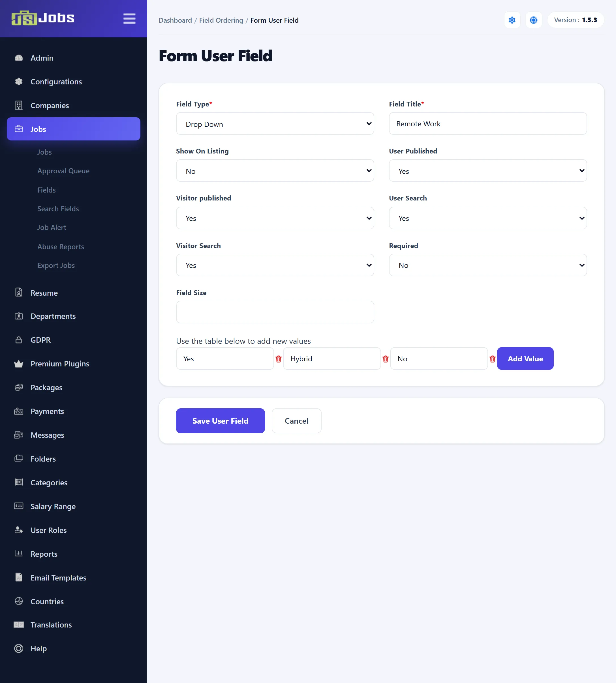Click the Packages coins icon

[19, 387]
